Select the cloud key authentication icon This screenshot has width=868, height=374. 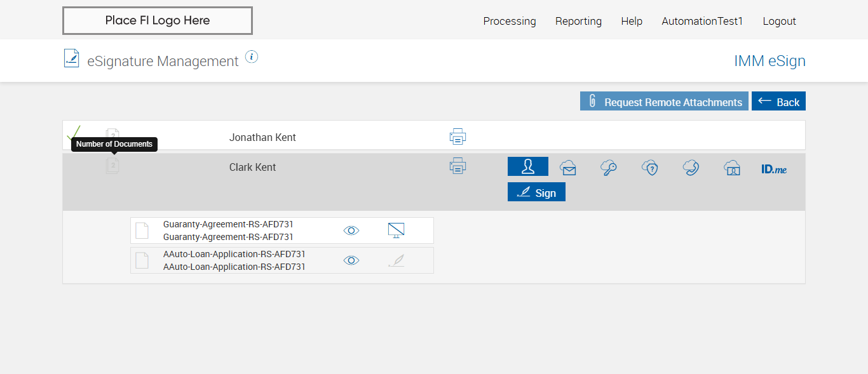609,168
